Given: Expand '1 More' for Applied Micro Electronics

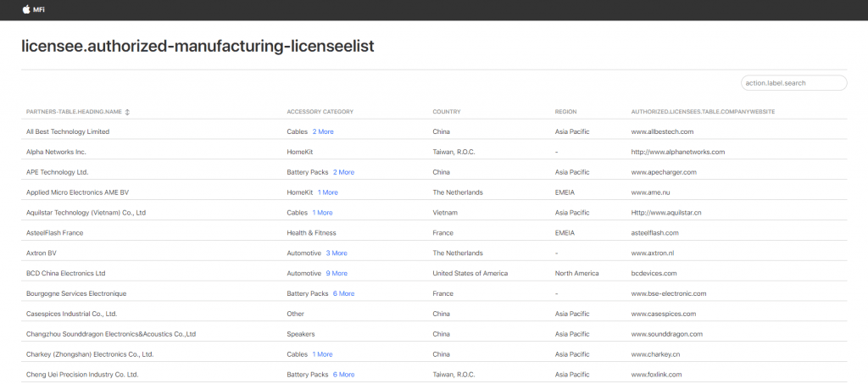Looking at the screenshot, I should click(327, 192).
